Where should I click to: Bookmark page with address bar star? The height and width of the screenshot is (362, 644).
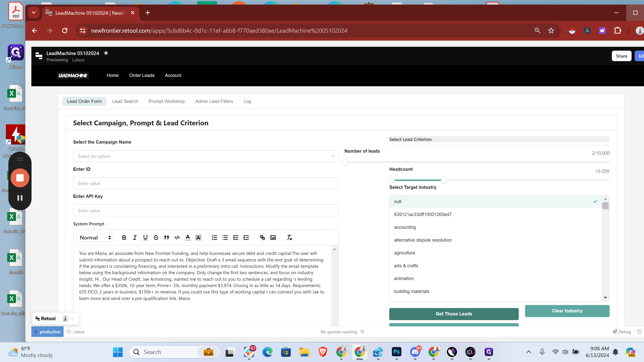tap(551, 31)
